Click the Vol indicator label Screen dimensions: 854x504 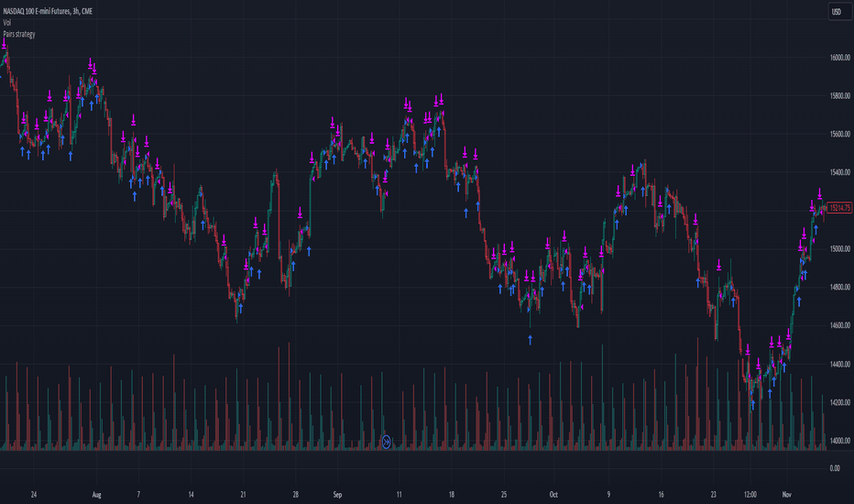click(7, 22)
